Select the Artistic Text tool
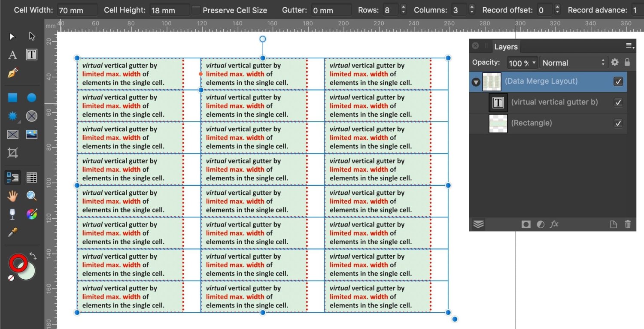The height and width of the screenshot is (329, 644). click(x=12, y=54)
